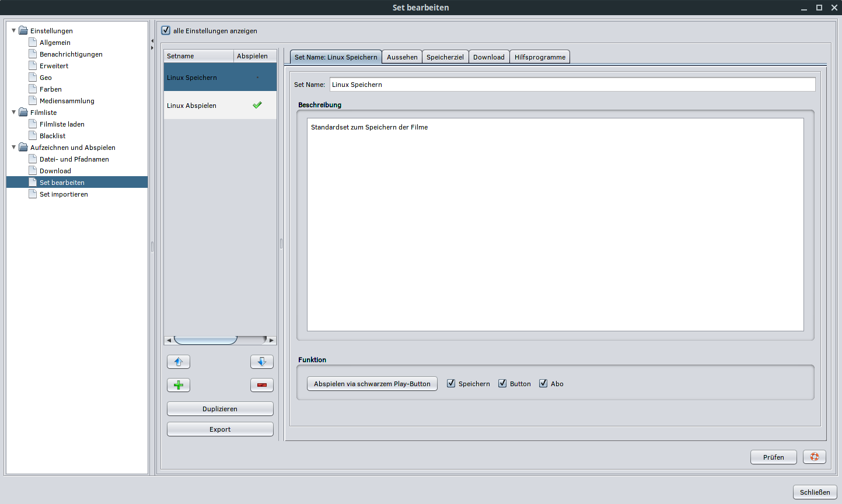Click the Filmliste folder icon

coord(23,113)
